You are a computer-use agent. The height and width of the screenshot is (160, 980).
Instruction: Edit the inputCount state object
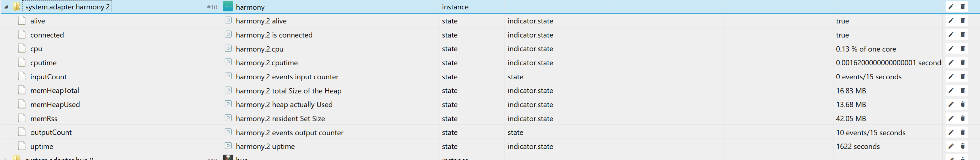(x=951, y=77)
